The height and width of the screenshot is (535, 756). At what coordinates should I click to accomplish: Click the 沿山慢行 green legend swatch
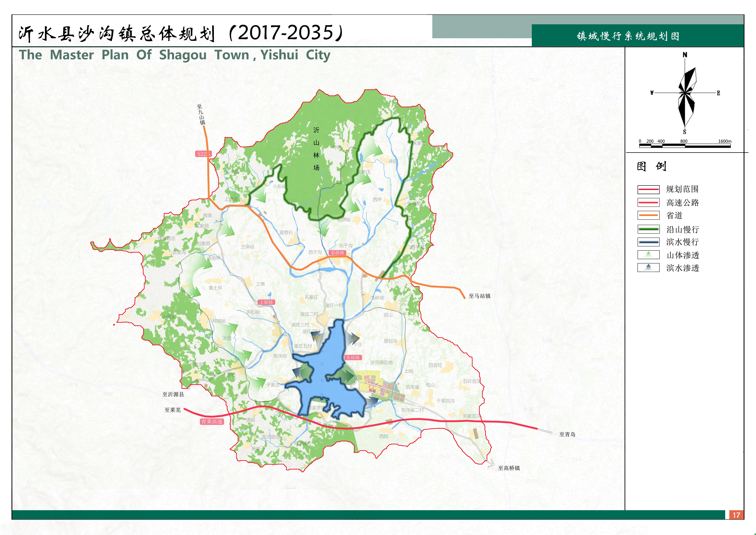648,229
